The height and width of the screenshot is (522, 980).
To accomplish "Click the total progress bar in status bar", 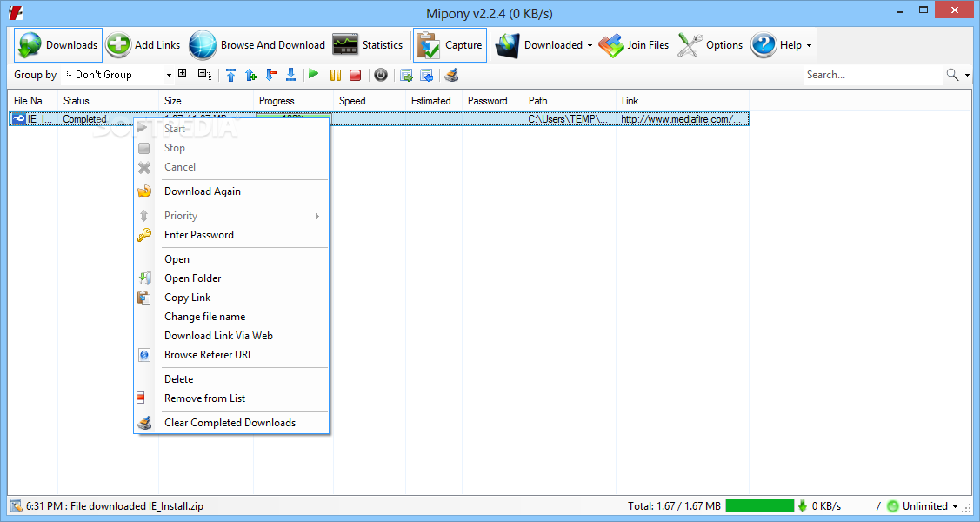I will (x=759, y=505).
